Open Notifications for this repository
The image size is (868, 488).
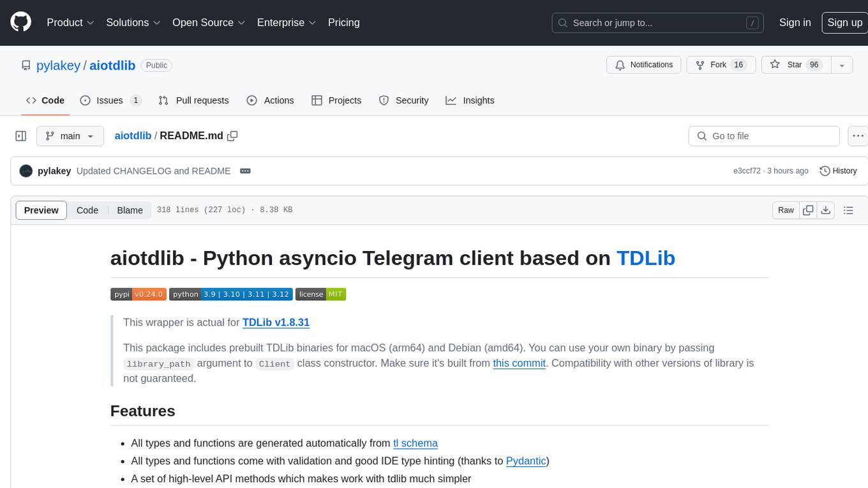[643, 65]
